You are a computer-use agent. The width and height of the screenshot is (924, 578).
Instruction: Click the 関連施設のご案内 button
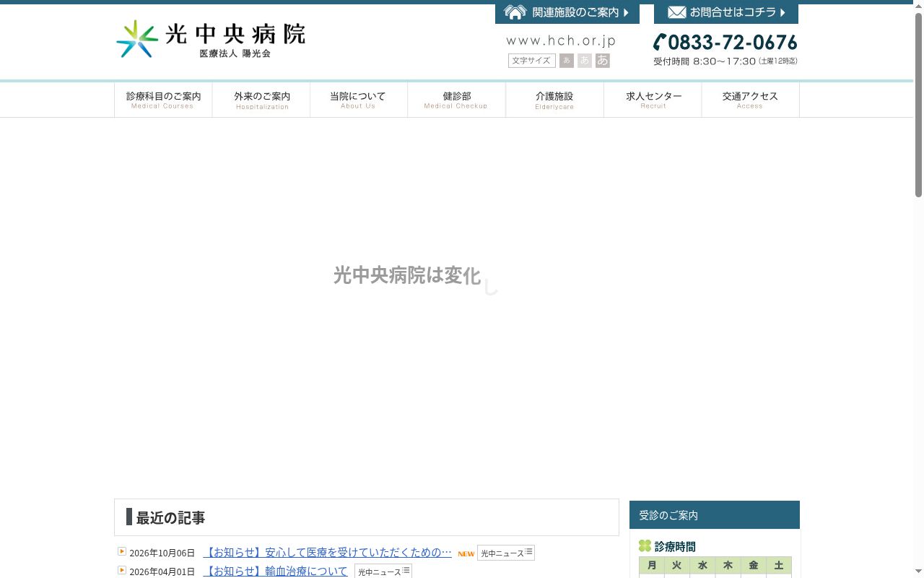[567, 12]
